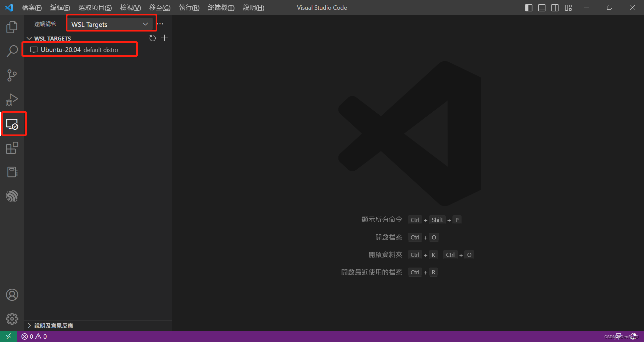Screen dimensions: 644x342
Task: Open errors and warnings counter in status bar
Action: coord(34,336)
